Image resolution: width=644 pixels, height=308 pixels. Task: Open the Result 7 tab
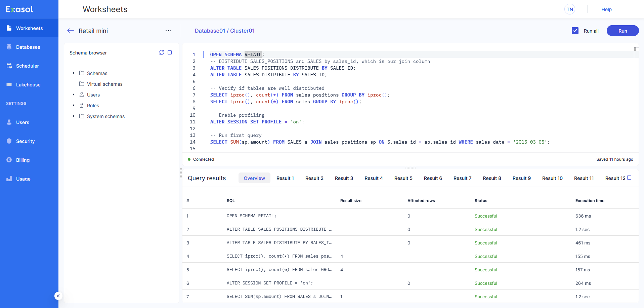pos(462,178)
